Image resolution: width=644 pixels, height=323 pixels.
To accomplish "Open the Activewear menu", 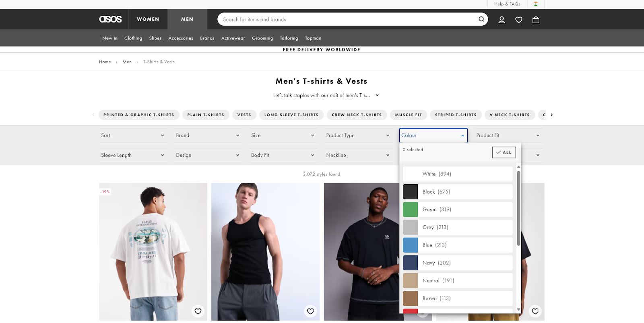I will [233, 38].
